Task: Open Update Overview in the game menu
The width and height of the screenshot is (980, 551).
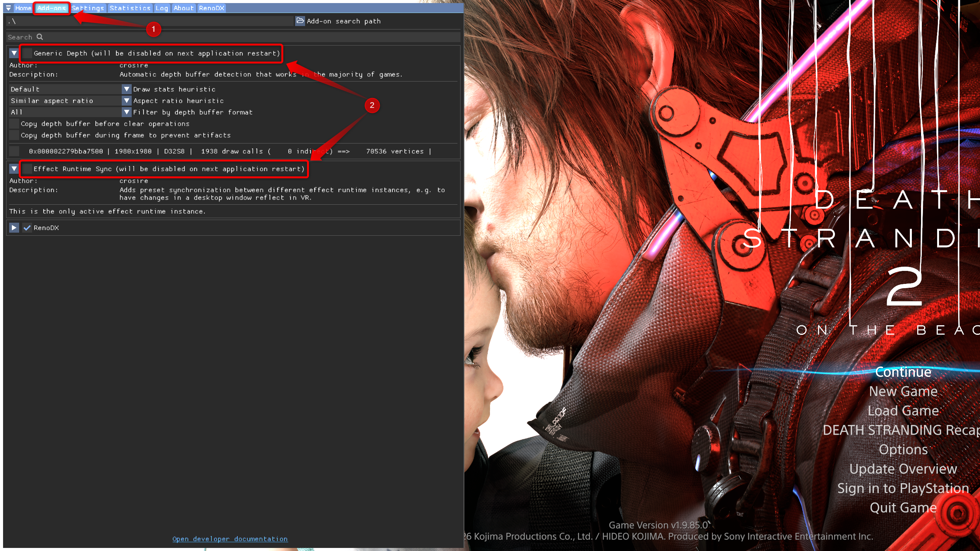Action: [x=903, y=469]
